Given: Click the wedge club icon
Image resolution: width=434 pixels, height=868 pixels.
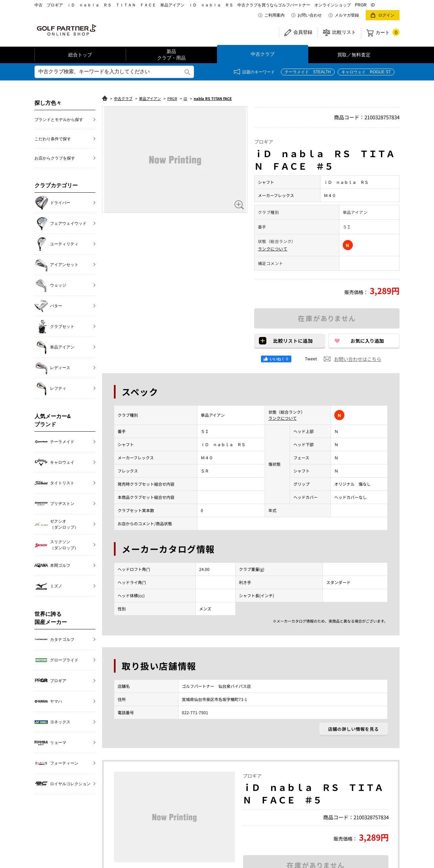Looking at the screenshot, I should coord(42,285).
